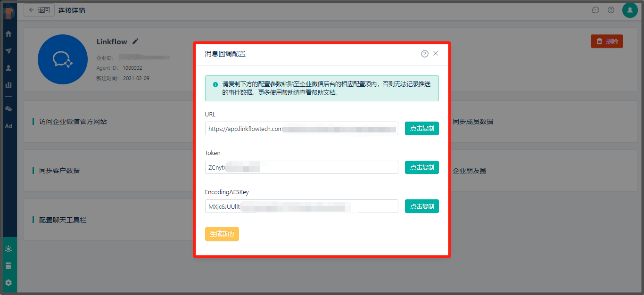Open the paper plane send icon in sidebar
This screenshot has height=295, width=644.
click(x=8, y=51)
